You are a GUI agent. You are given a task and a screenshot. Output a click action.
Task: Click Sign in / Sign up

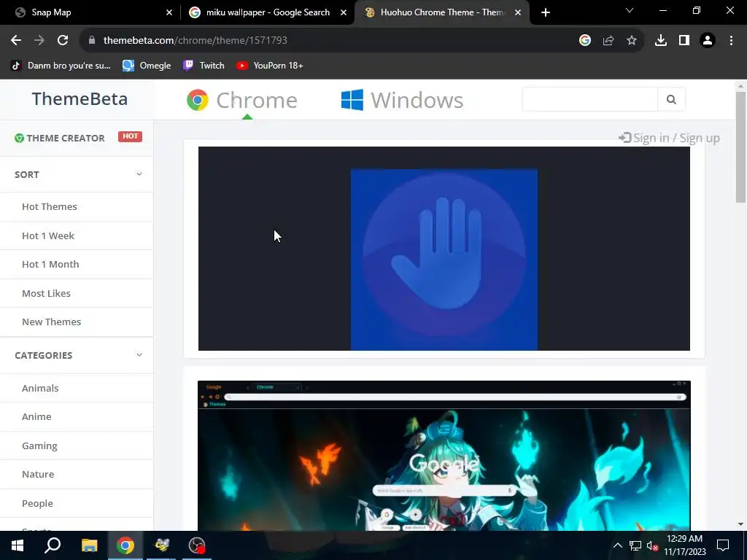coord(669,138)
